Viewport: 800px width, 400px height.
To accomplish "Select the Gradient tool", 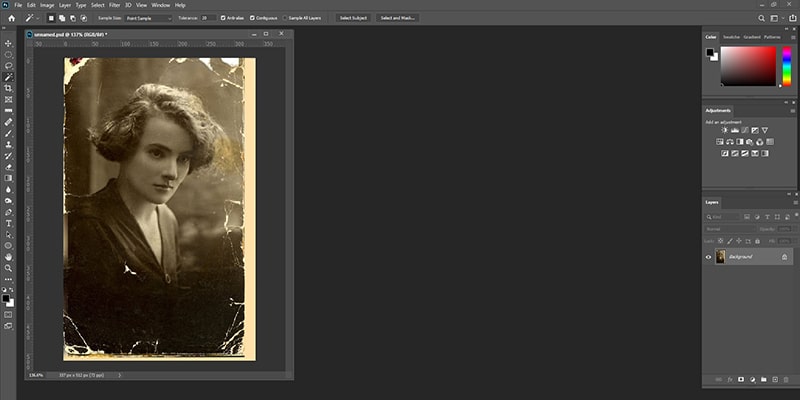I will tap(8, 178).
